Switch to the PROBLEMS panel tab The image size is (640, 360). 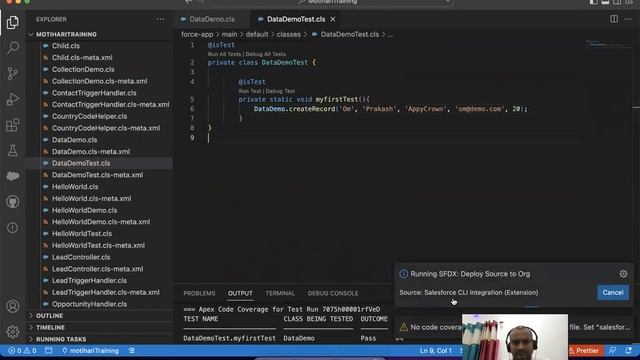(199, 293)
